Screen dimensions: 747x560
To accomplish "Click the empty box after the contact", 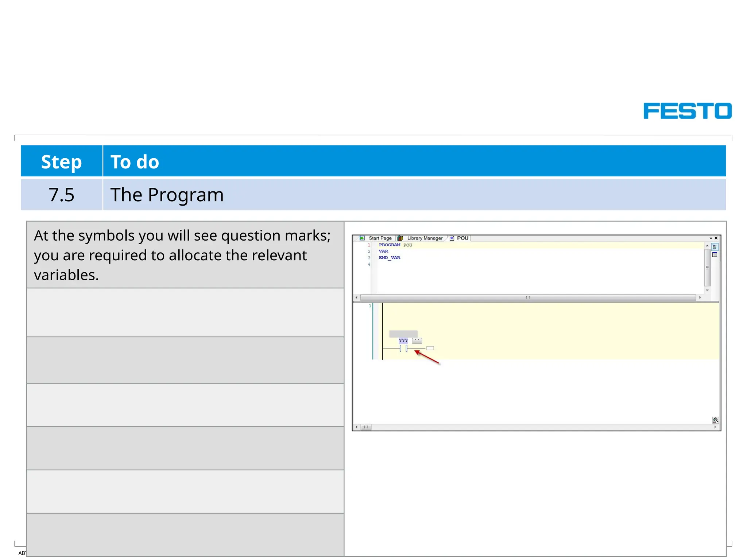I will pyautogui.click(x=430, y=348).
